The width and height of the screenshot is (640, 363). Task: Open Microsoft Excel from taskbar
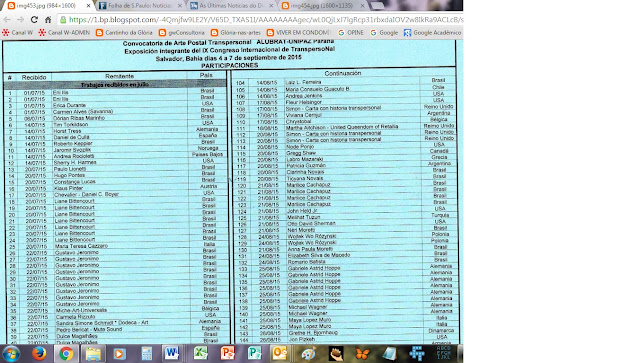(200, 354)
